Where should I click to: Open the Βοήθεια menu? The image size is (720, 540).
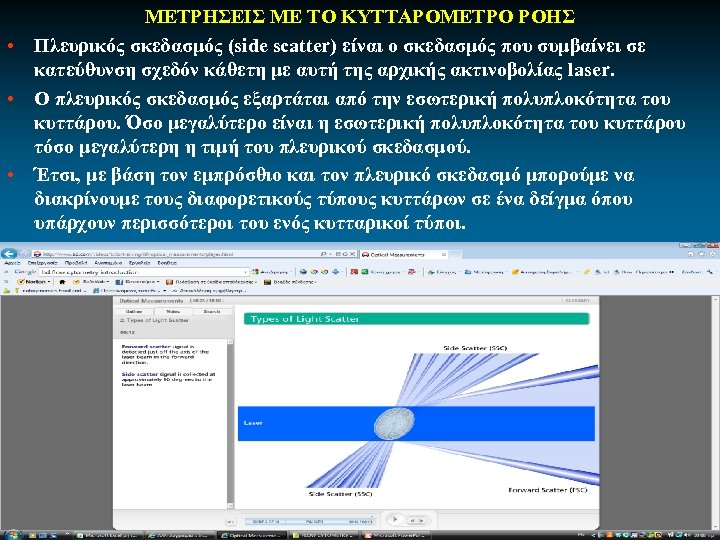(167, 263)
